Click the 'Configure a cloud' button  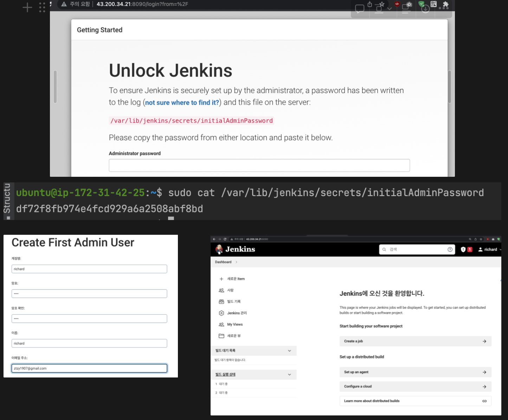(416, 386)
